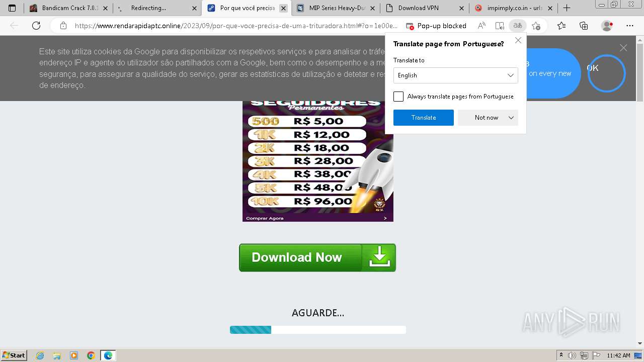This screenshot has width=644, height=362.
Task: Enter Immersive Reader icon
Action: click(x=499, y=26)
